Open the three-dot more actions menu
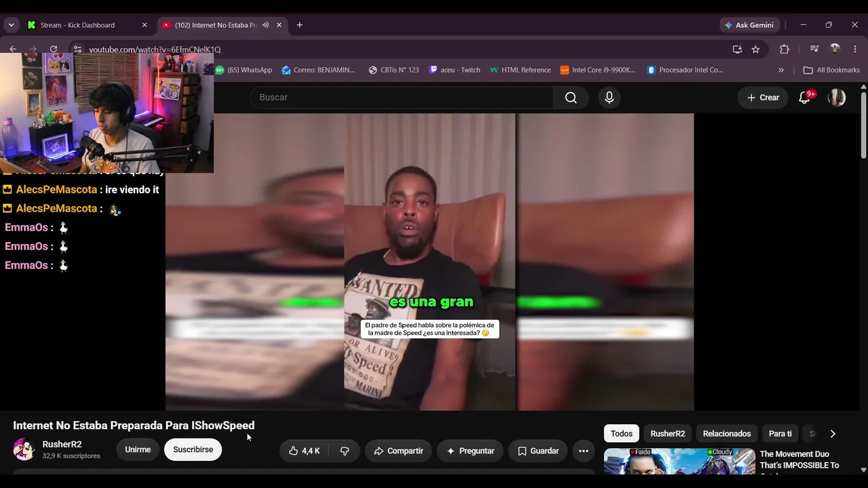Screen dimensions: 868x488 (x=583, y=451)
